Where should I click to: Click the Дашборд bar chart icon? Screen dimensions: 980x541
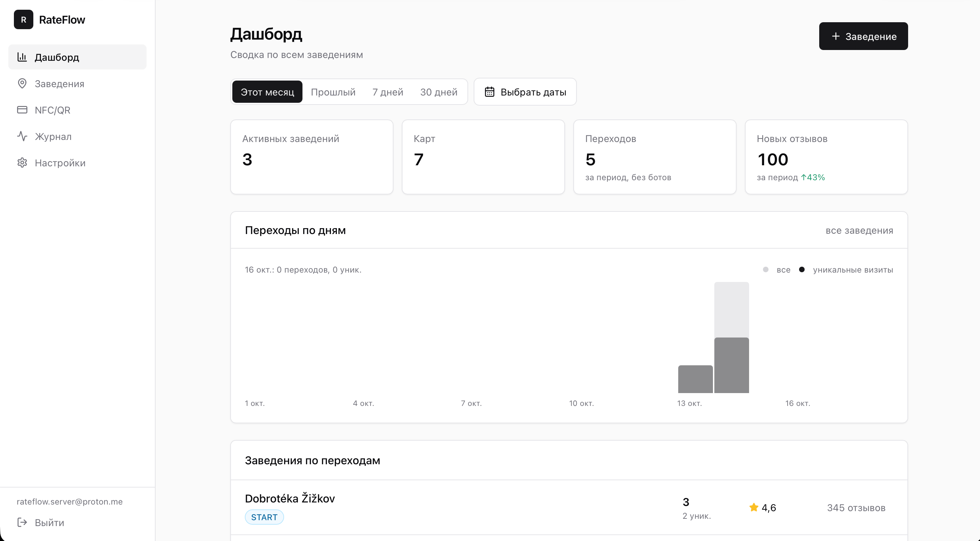tap(22, 57)
